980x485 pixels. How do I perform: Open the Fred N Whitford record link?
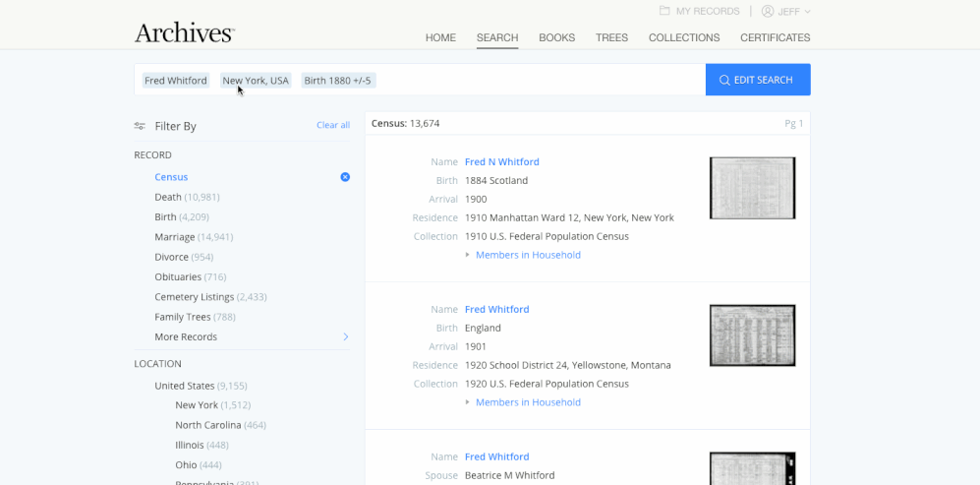[502, 161]
